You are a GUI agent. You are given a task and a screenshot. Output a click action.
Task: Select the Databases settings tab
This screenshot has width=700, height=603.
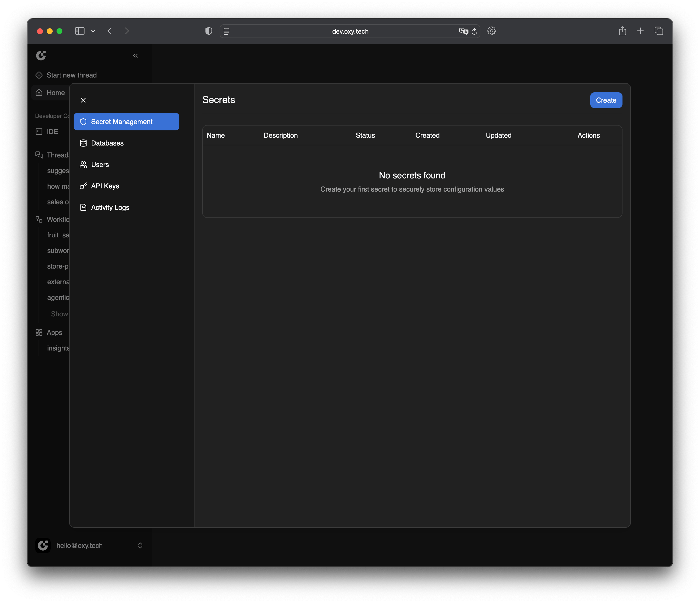point(107,143)
